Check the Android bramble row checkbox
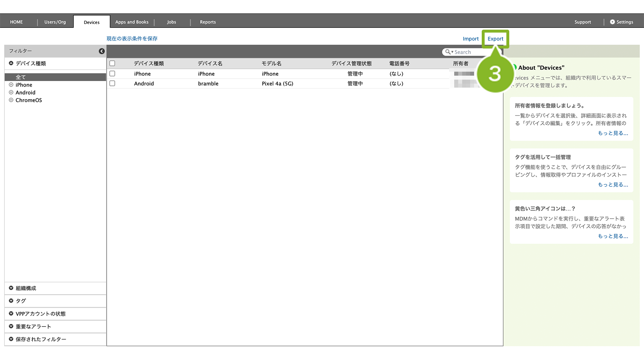 (x=112, y=83)
